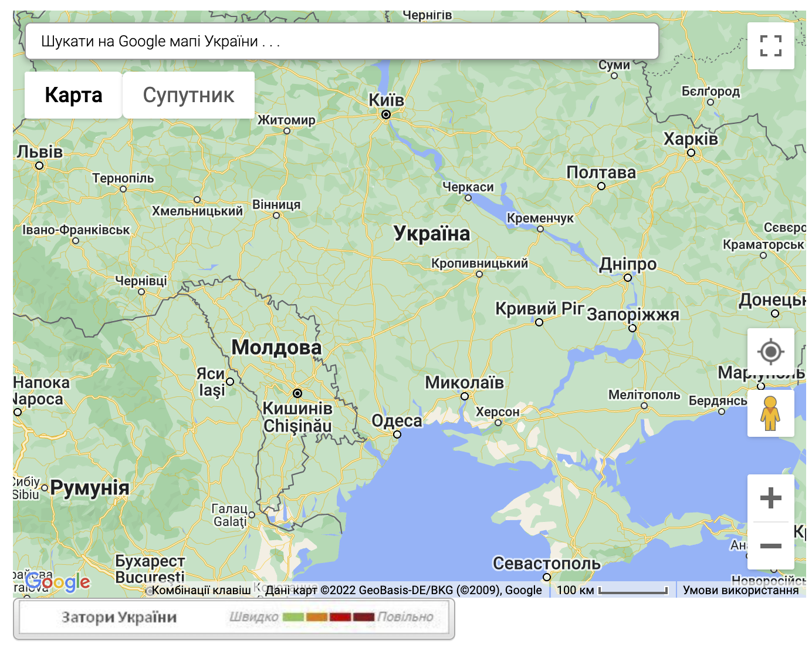Center map on my location
Viewport: 812px width, 647px height.
[x=770, y=352]
